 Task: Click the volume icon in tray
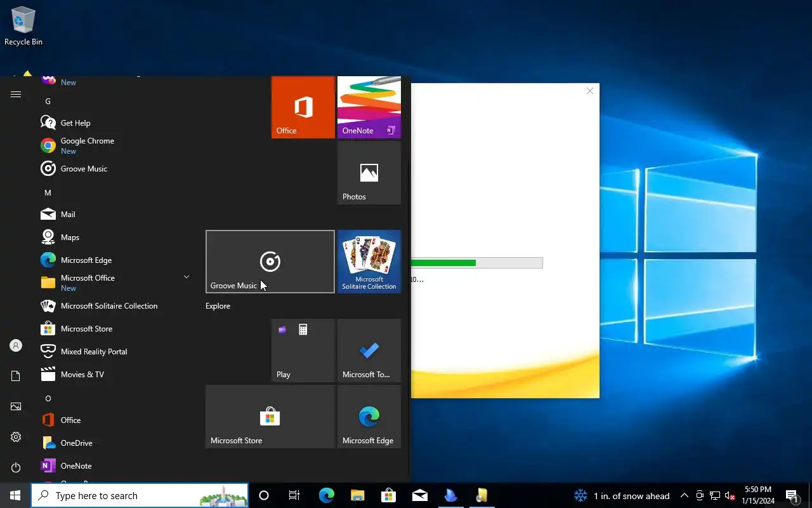tap(730, 495)
